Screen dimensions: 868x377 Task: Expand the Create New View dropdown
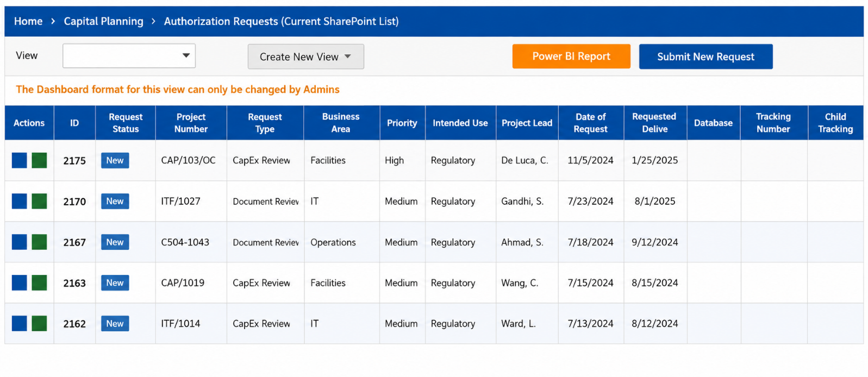click(x=305, y=56)
